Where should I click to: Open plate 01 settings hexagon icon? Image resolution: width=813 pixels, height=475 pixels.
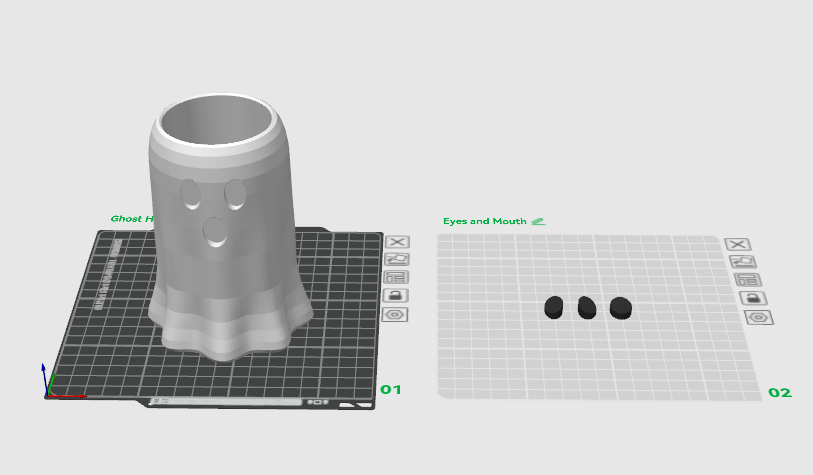pyautogui.click(x=395, y=315)
